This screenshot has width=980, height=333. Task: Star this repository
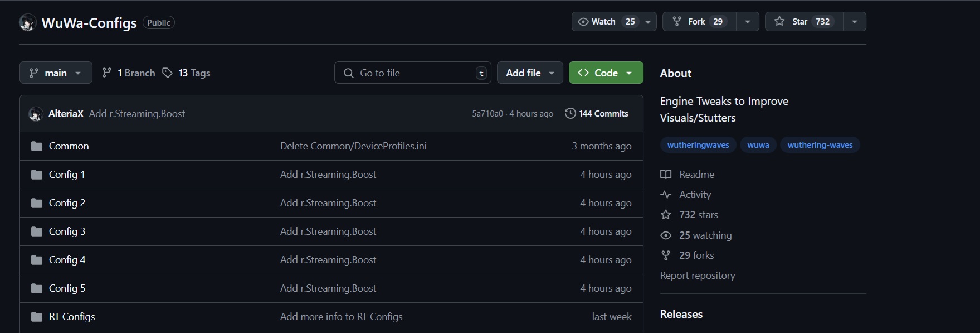tap(804, 22)
